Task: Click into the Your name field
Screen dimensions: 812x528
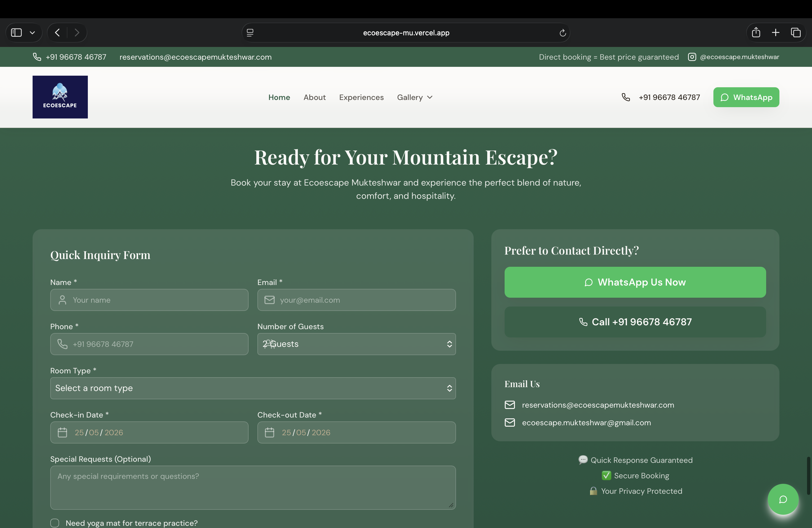Action: 149,300
